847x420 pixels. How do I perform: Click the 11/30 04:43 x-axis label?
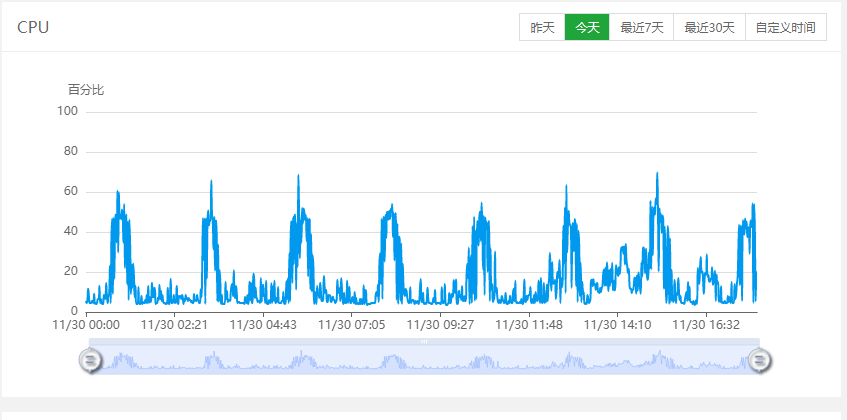click(263, 325)
